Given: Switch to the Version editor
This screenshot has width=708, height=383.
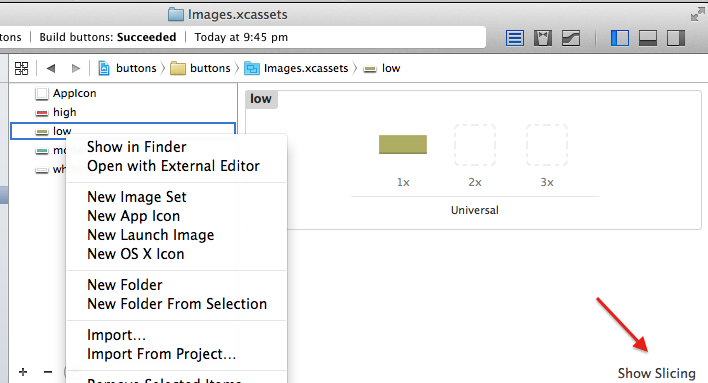Looking at the screenshot, I should tap(571, 38).
